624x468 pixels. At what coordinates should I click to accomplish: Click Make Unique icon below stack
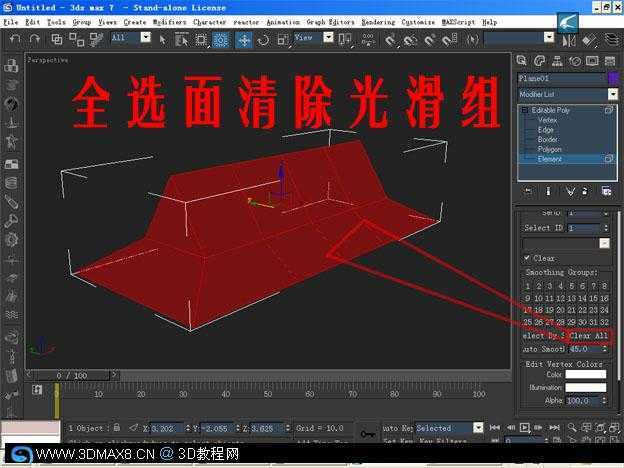click(x=570, y=191)
